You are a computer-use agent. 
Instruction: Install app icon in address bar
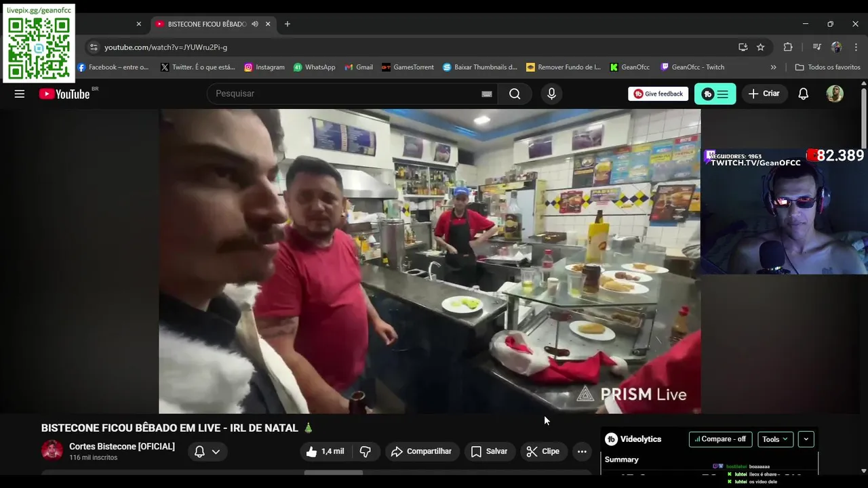(x=743, y=47)
